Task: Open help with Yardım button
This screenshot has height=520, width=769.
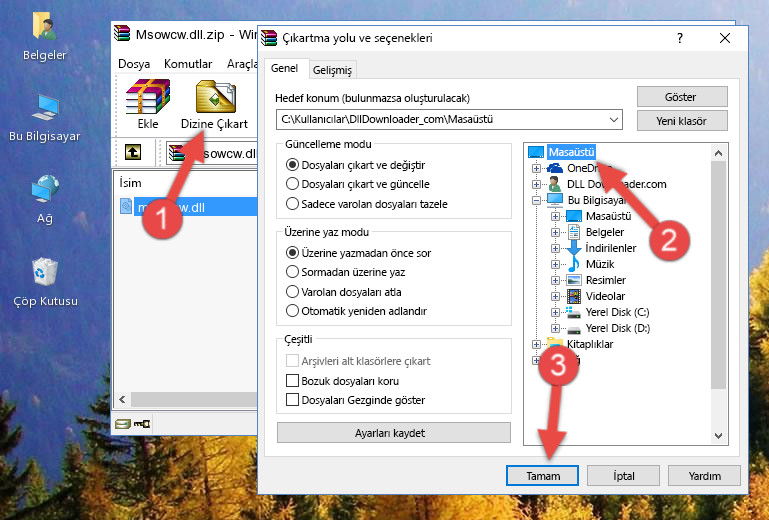Action: tap(704, 475)
